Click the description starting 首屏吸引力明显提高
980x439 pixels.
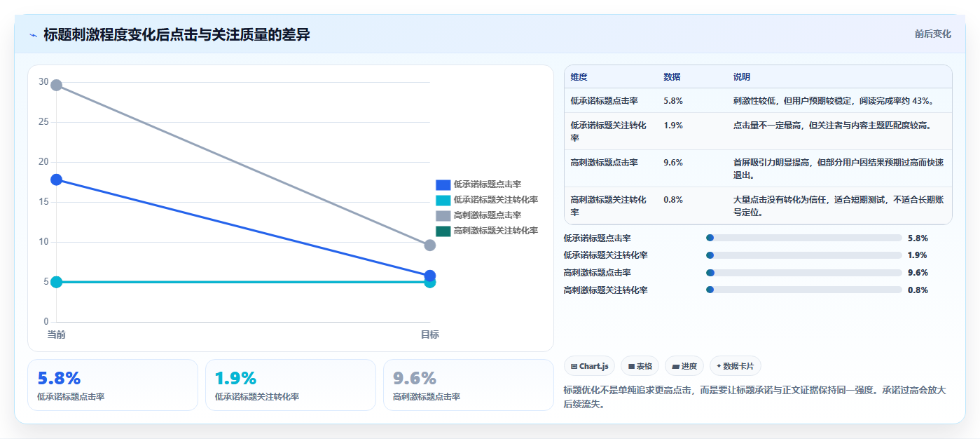point(838,168)
